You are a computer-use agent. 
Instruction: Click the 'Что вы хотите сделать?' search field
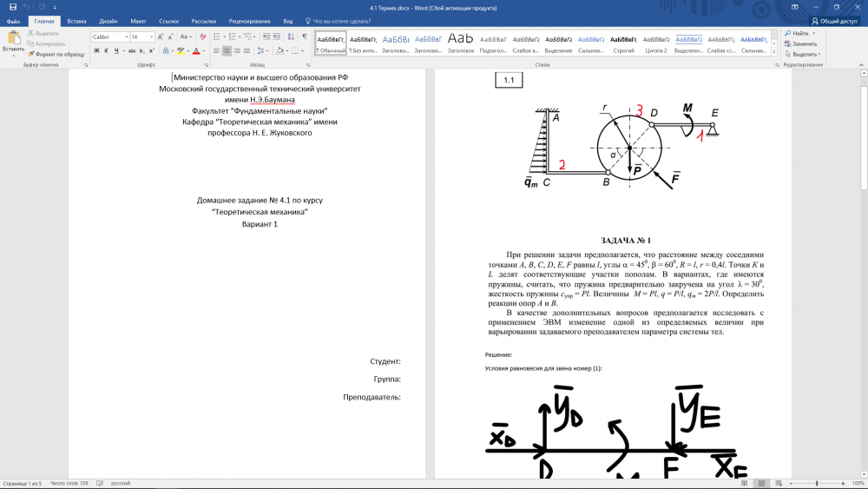[x=347, y=20]
